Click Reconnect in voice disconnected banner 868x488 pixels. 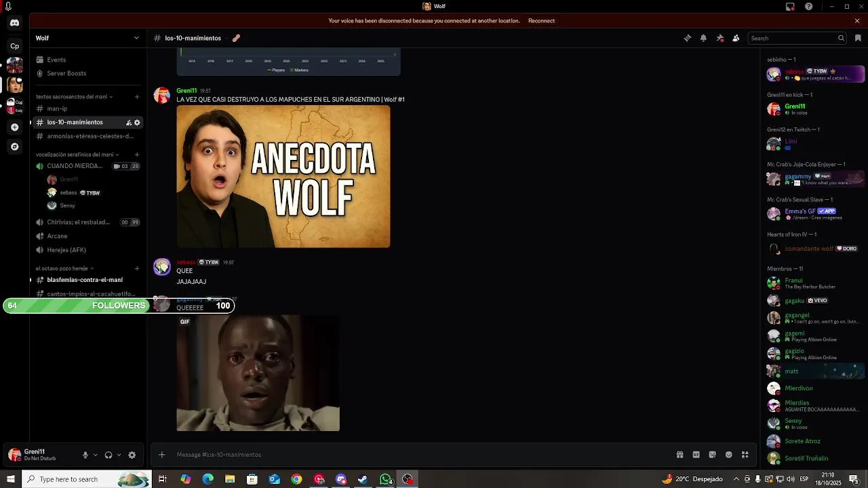[541, 21]
